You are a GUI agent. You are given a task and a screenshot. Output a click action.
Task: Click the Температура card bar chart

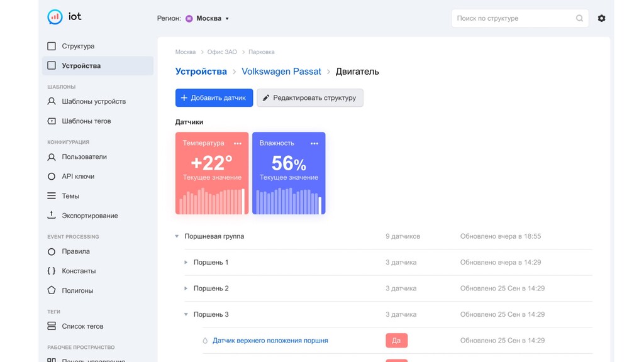212,201
